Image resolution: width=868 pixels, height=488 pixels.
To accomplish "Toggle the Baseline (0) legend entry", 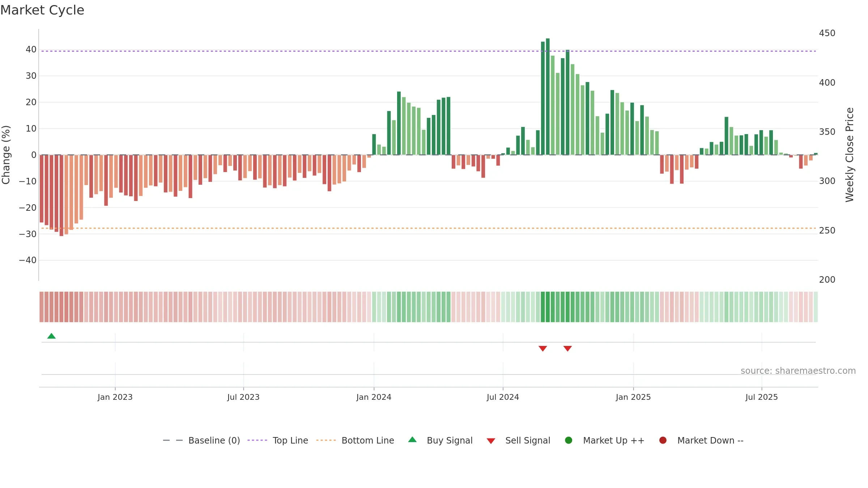I will [x=201, y=440].
